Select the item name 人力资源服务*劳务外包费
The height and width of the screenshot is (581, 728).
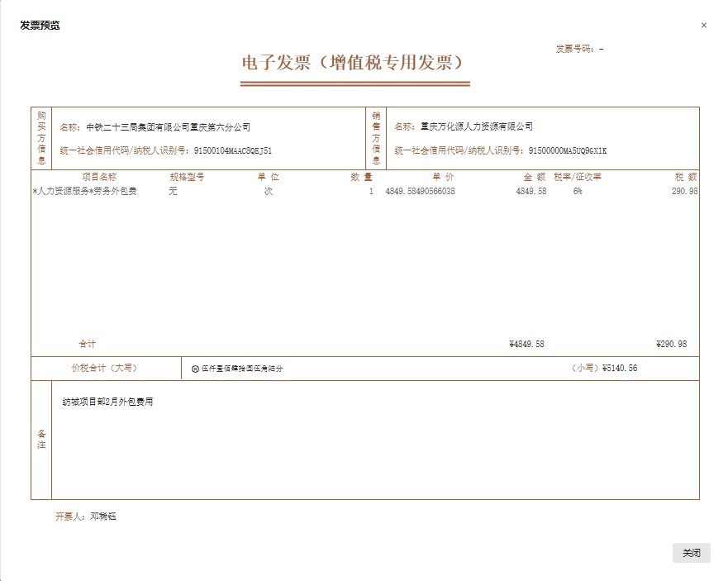(83, 192)
